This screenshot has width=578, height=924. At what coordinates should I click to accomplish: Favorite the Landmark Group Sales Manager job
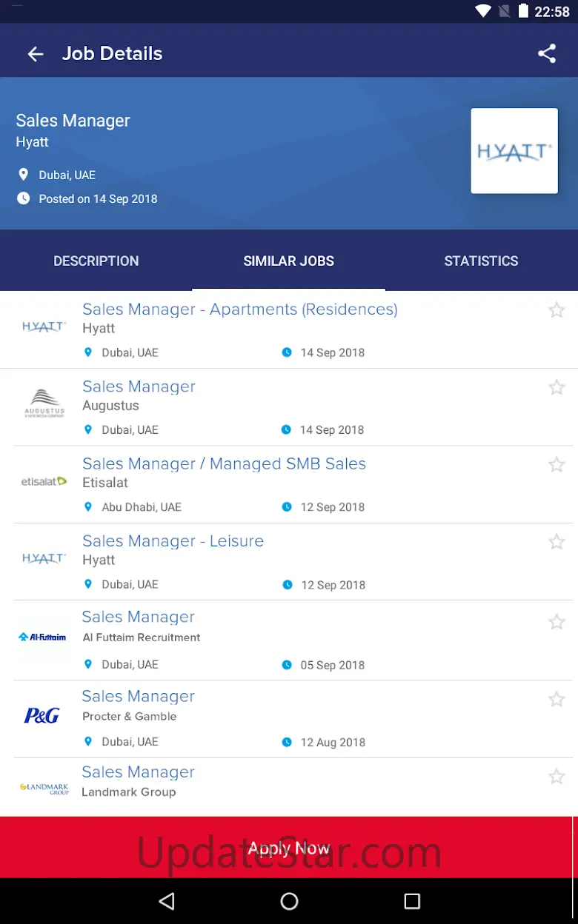click(557, 777)
